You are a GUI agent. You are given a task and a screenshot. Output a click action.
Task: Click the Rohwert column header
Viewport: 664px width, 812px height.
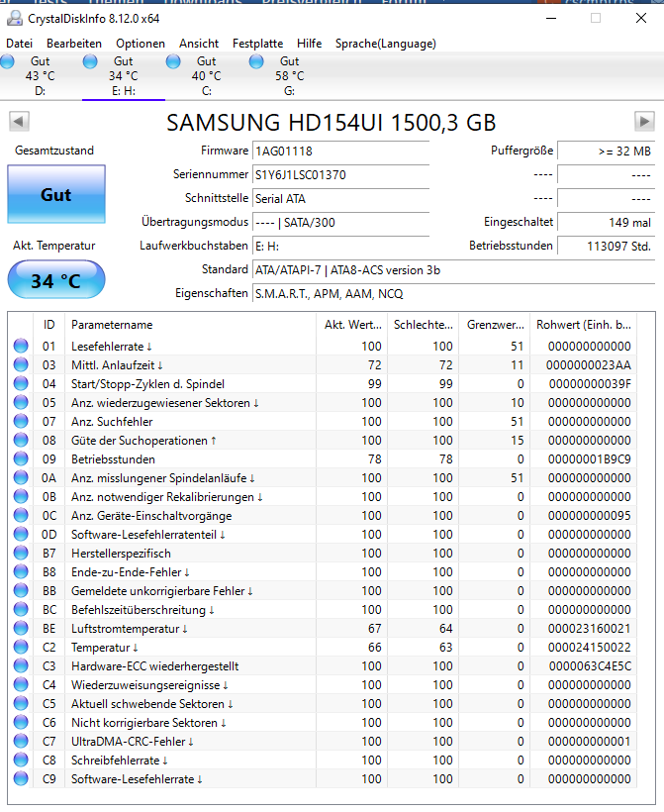coord(583,325)
